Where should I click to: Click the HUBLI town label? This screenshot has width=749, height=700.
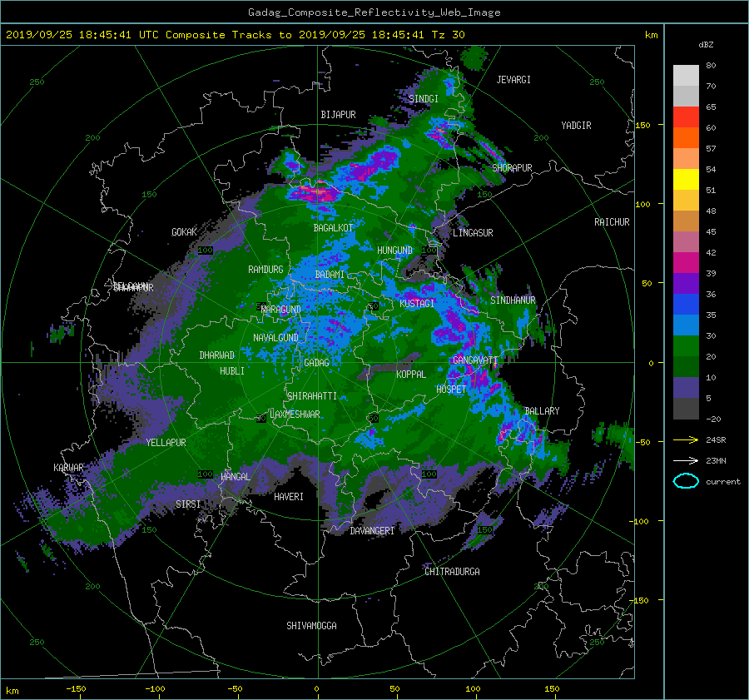coord(232,371)
